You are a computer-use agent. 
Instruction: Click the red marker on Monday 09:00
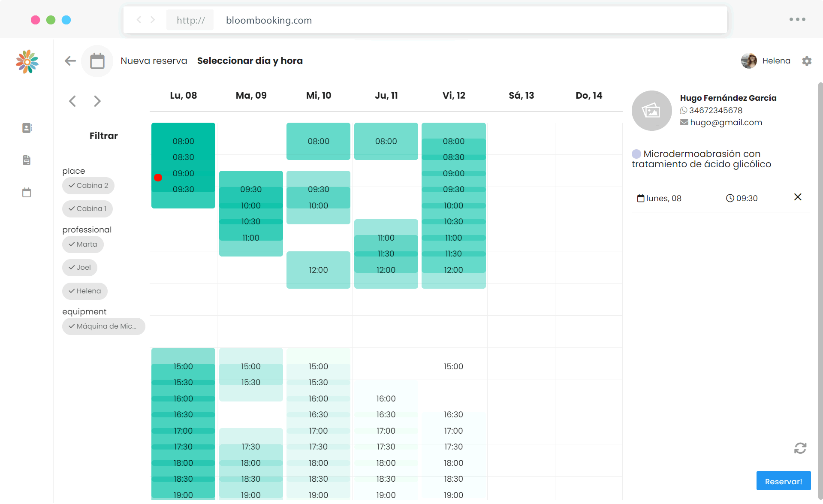pyautogui.click(x=158, y=177)
